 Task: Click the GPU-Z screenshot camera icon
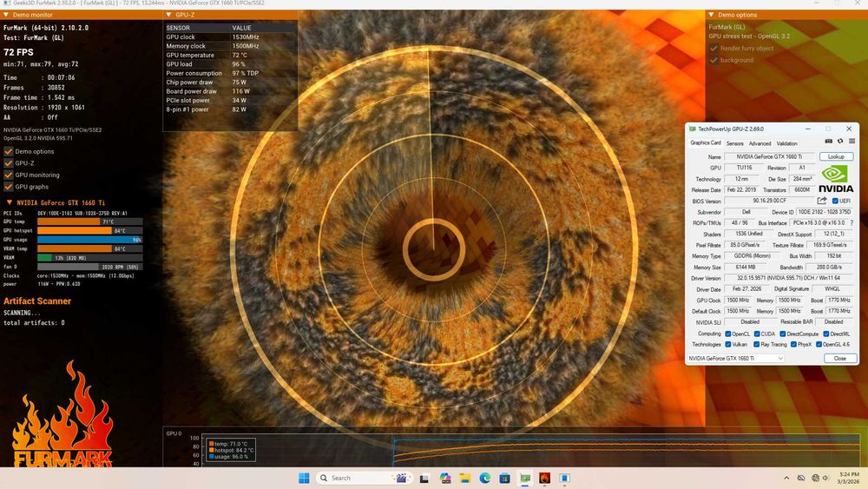pos(829,142)
